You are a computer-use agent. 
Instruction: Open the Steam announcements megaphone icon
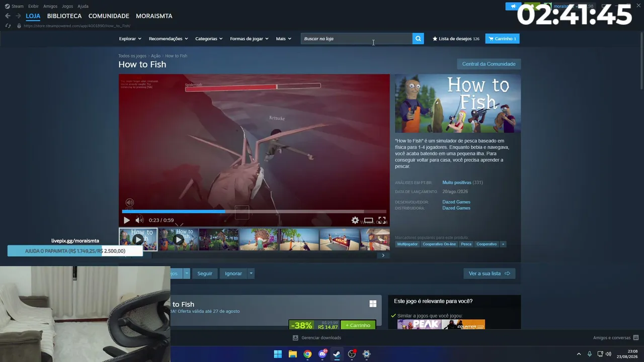(513, 7)
